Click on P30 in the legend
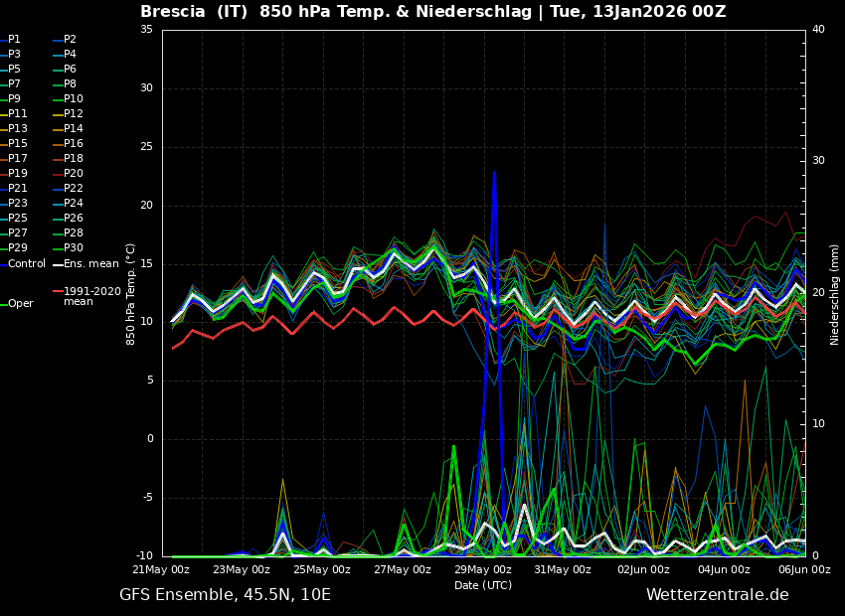The width and height of the screenshot is (845, 616). (74, 247)
